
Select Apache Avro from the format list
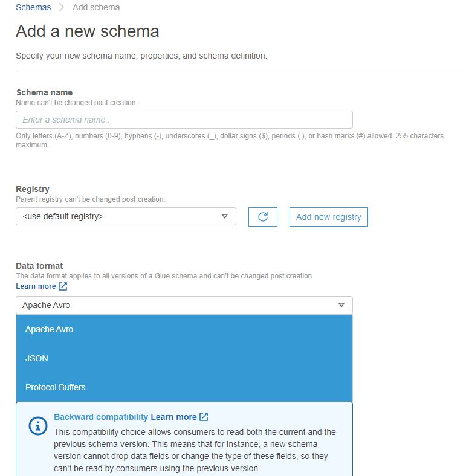point(184,329)
